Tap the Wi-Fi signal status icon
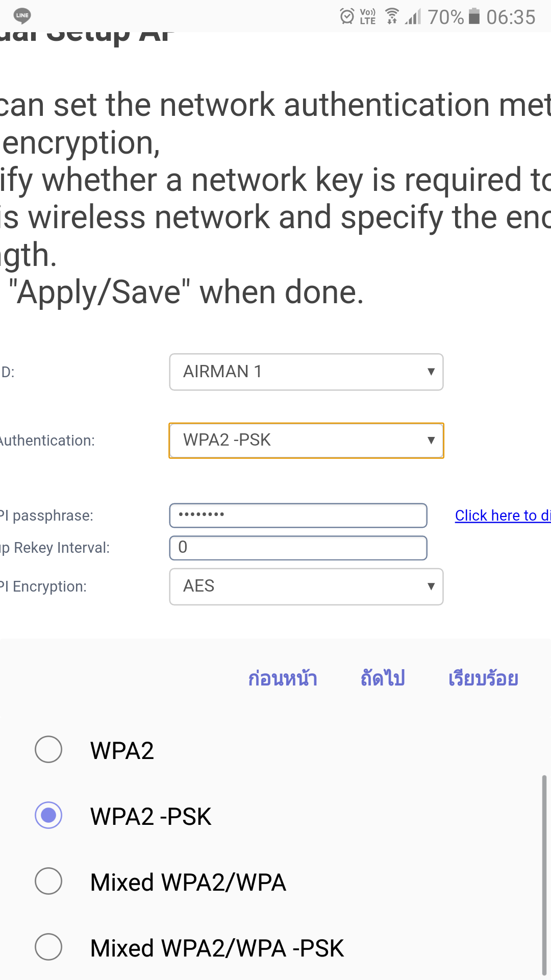This screenshot has width=551, height=980. [x=392, y=16]
